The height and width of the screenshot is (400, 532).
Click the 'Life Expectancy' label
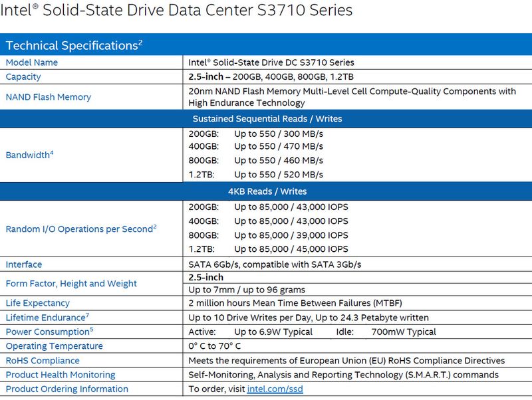[x=37, y=303]
